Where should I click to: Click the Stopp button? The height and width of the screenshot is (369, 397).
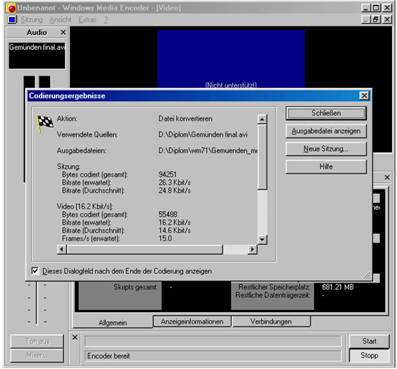pos(369,355)
